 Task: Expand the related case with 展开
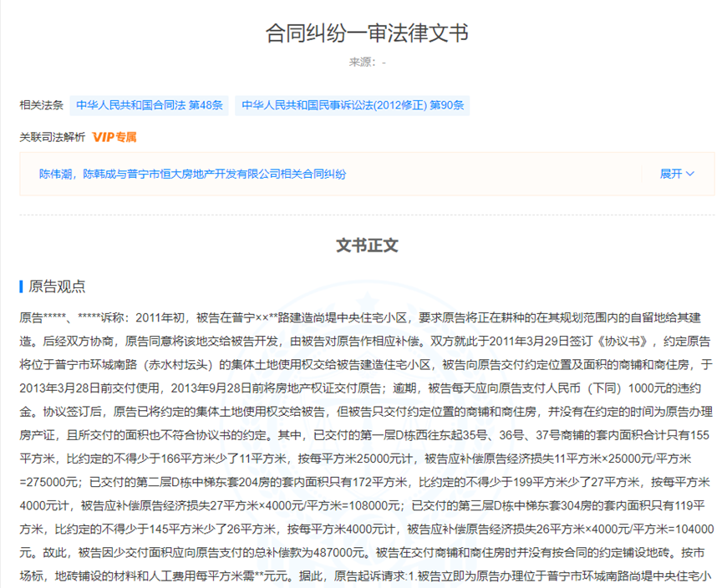677,174
